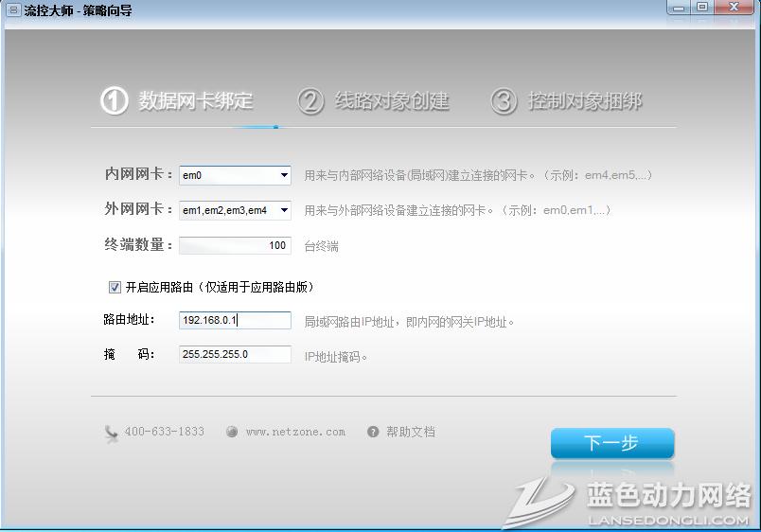Click the 终端数量 field showing 100
The height and width of the screenshot is (532, 761).
click(x=235, y=245)
